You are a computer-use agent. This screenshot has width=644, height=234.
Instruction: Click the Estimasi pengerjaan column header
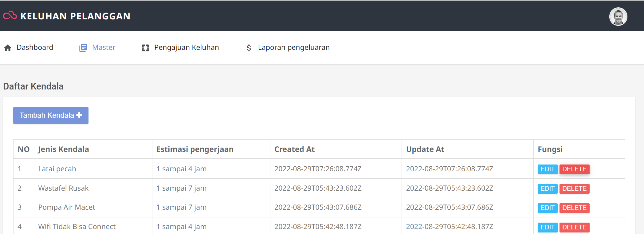[211, 149]
